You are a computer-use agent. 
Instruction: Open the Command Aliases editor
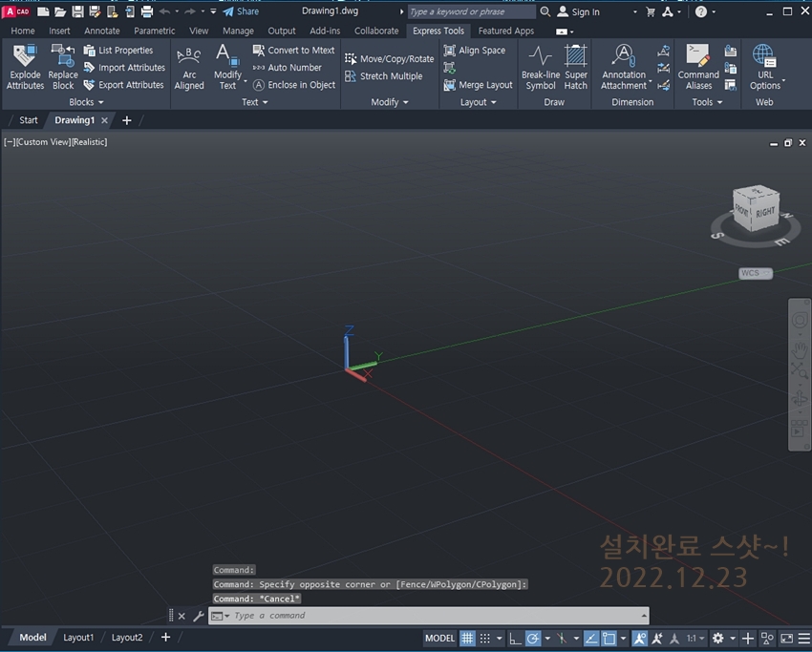[698, 66]
